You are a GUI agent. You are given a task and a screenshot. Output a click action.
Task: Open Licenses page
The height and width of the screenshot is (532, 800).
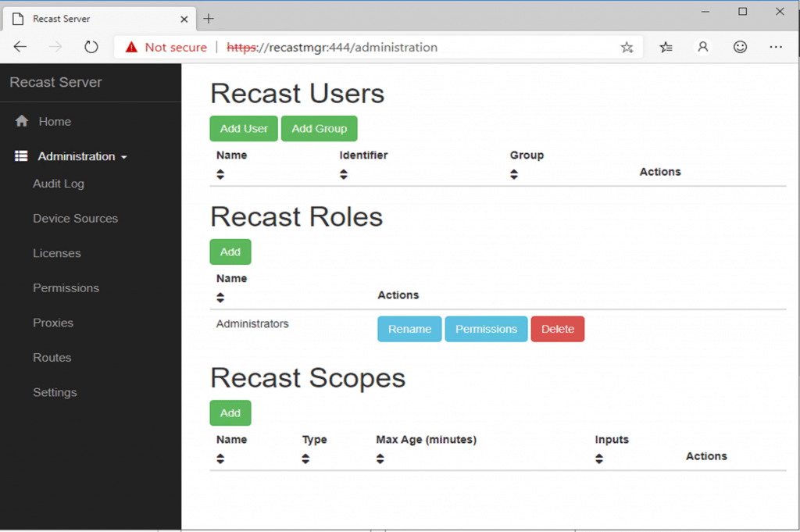click(x=56, y=253)
